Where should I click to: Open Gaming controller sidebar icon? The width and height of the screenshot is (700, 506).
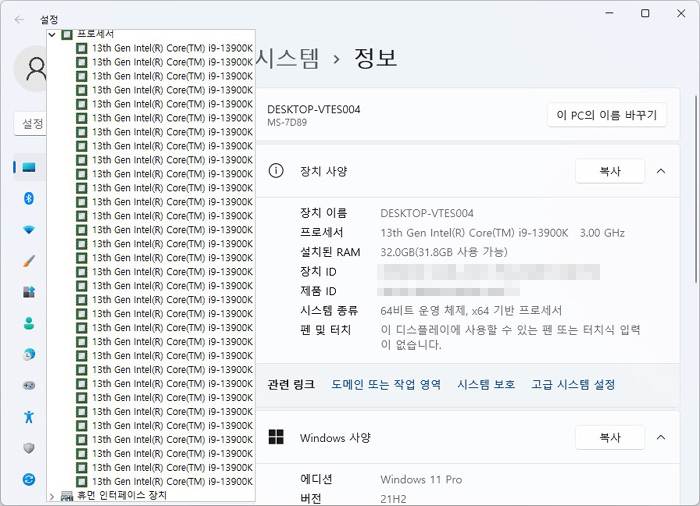point(29,385)
